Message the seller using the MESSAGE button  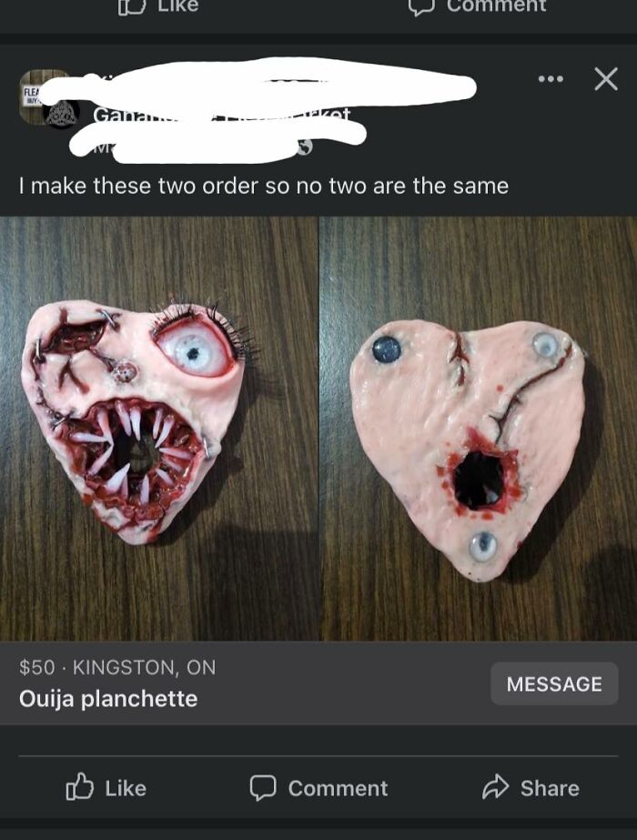[554, 683]
